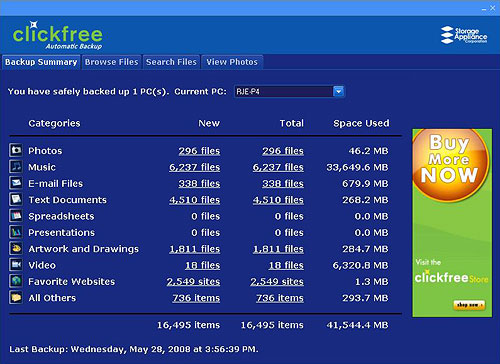This screenshot has width=500, height=364.
Task: Open new Music 6,237 files link
Action: 195,167
